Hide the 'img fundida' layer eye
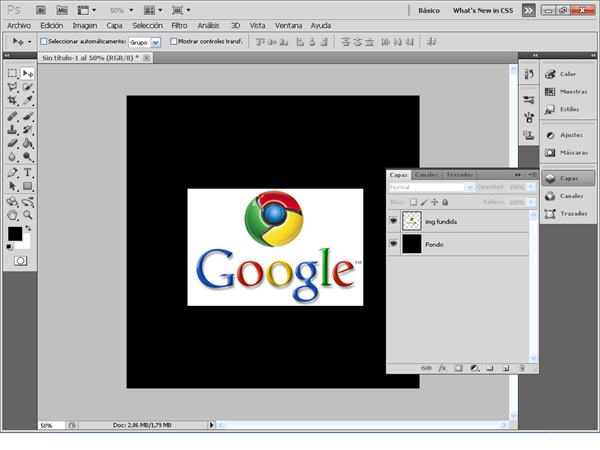The image size is (600, 450). tap(394, 220)
